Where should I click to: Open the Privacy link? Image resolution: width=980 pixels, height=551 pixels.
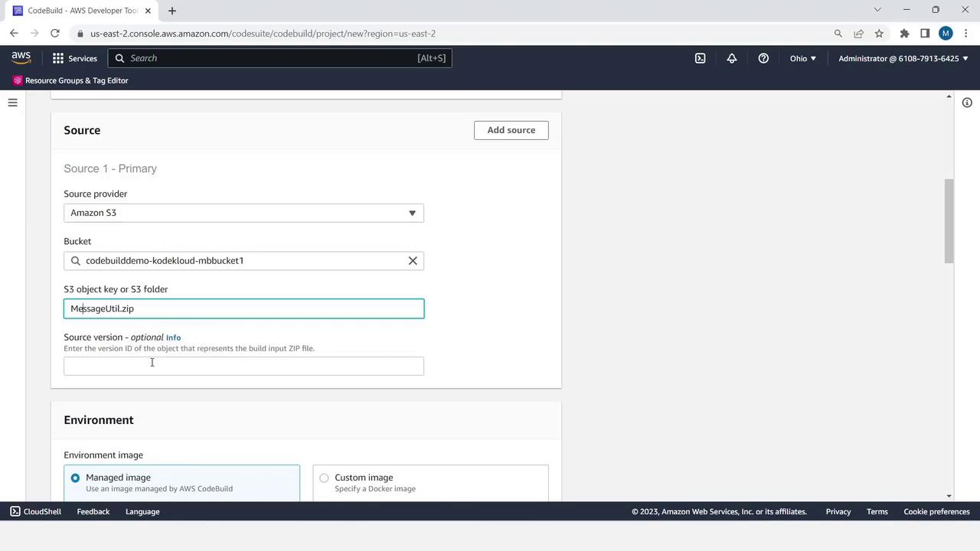[x=838, y=512]
